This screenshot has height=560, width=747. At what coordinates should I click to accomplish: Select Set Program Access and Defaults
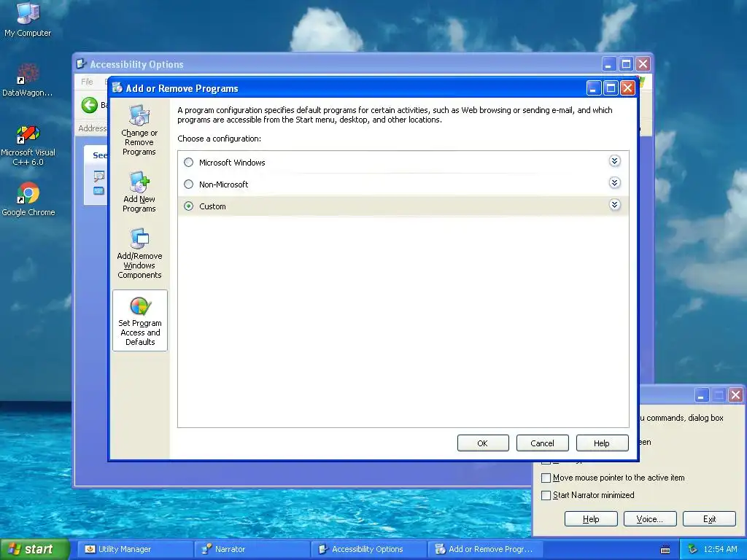pos(140,321)
